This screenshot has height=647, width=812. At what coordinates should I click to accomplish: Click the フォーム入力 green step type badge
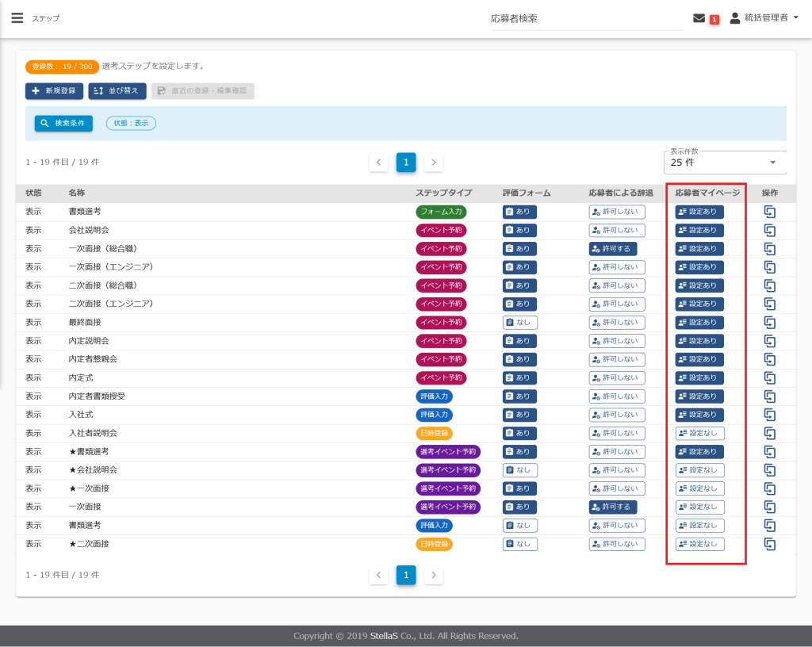(441, 212)
